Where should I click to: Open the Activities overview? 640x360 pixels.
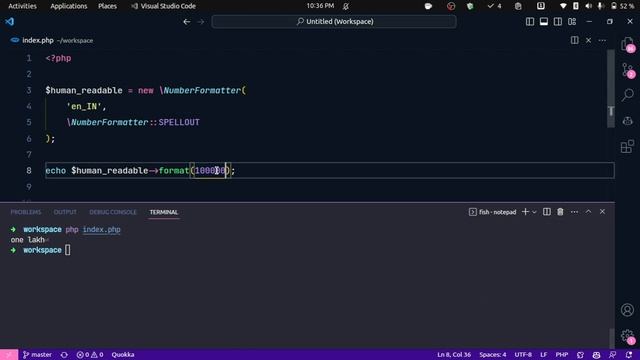tap(22, 6)
